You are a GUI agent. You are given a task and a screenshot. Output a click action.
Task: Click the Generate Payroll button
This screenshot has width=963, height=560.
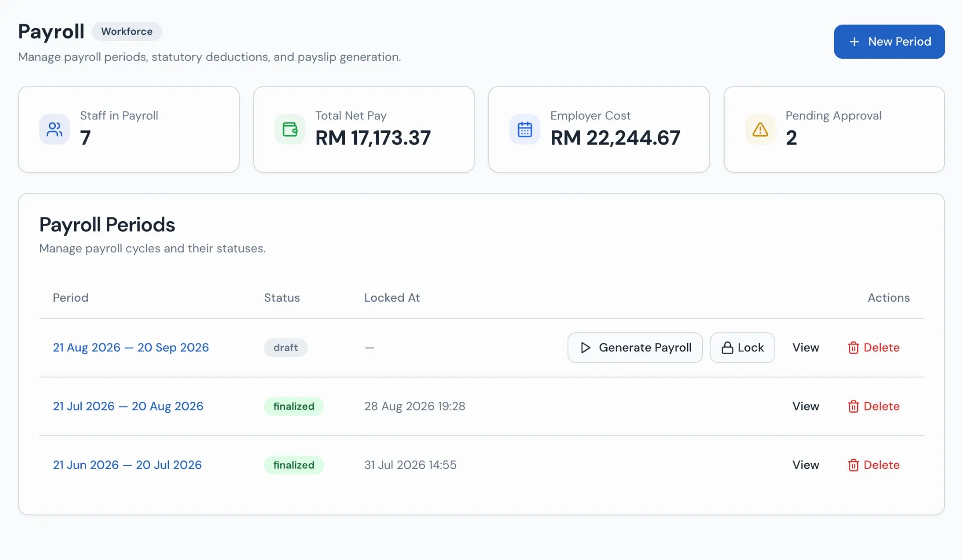click(x=635, y=348)
